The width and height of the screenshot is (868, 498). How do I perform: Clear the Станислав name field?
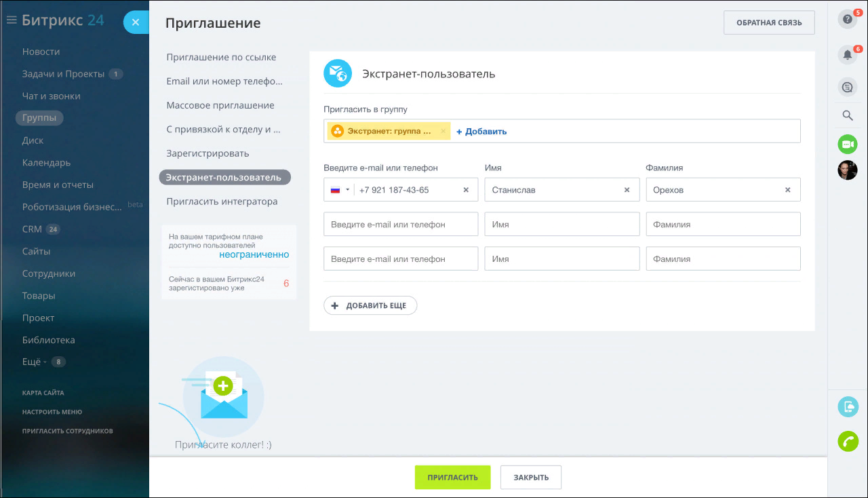[x=627, y=190]
